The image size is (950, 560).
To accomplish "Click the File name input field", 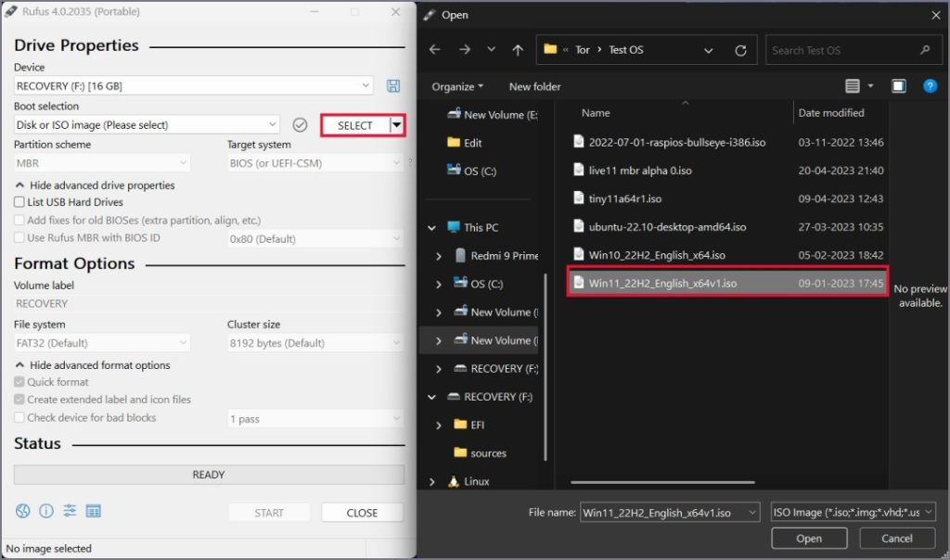I will coord(670,512).
